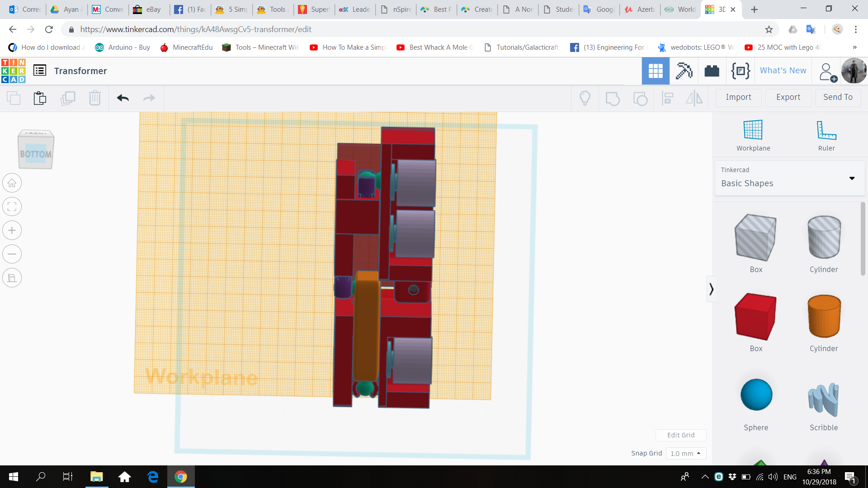Click the Export button
This screenshot has height=488, width=868.
tap(788, 97)
